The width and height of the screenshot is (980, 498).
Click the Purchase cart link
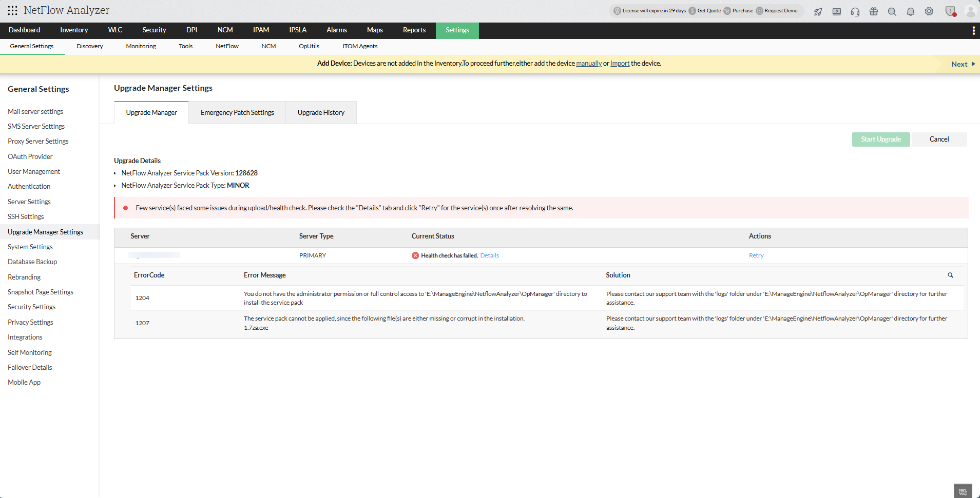(738, 11)
